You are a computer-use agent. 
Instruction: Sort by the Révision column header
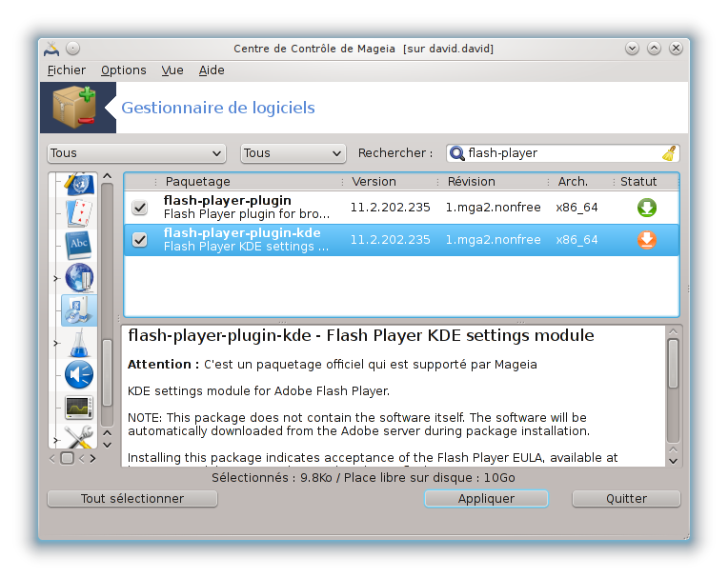pyautogui.click(x=493, y=181)
